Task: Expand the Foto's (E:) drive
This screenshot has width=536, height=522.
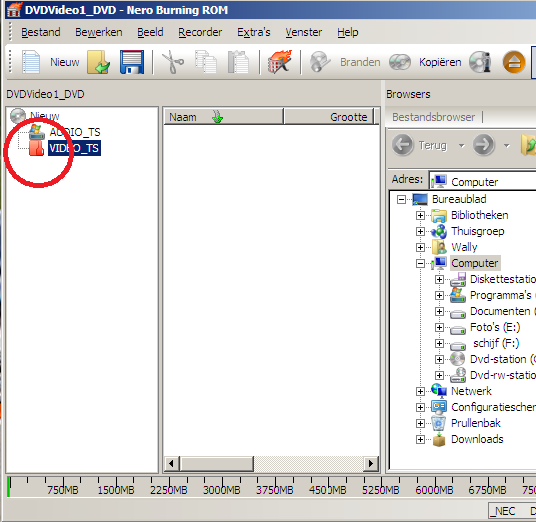Action: 440,327
